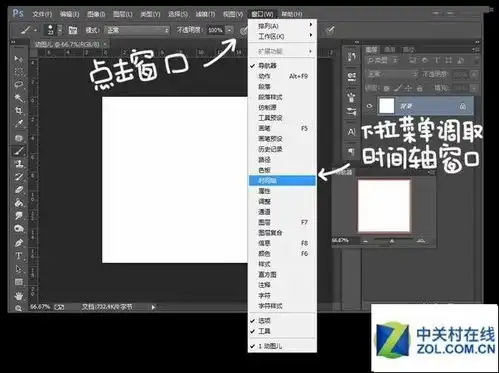
Task: Select the Magic Wand tool
Action: point(18,98)
